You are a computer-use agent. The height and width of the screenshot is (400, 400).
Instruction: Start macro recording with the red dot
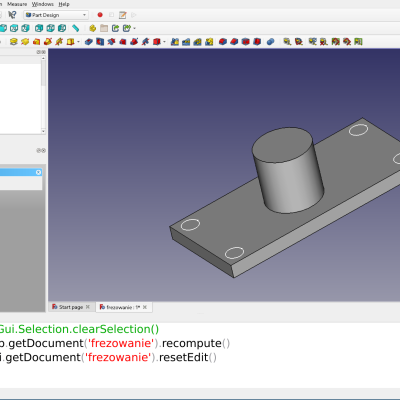(x=100, y=15)
